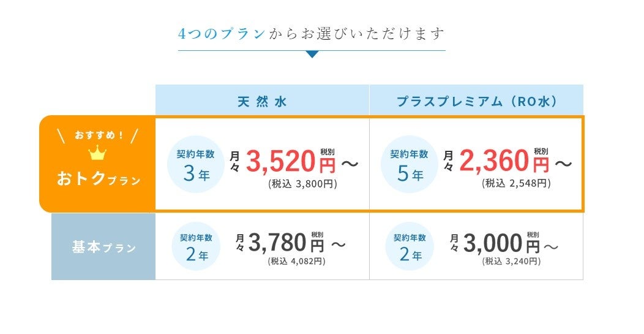Click 契約年数 2年 badge under プラスプレミアム
This screenshot has width=644, height=334.
(x=410, y=246)
